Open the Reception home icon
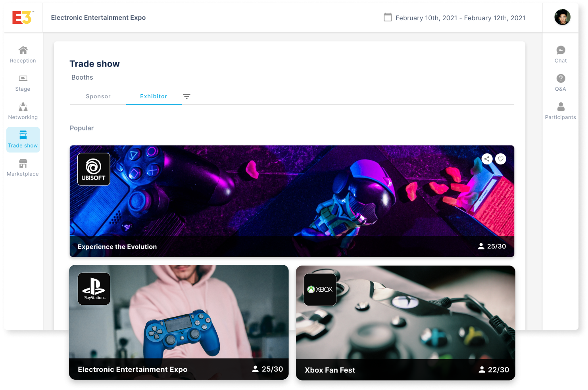 pyautogui.click(x=23, y=50)
